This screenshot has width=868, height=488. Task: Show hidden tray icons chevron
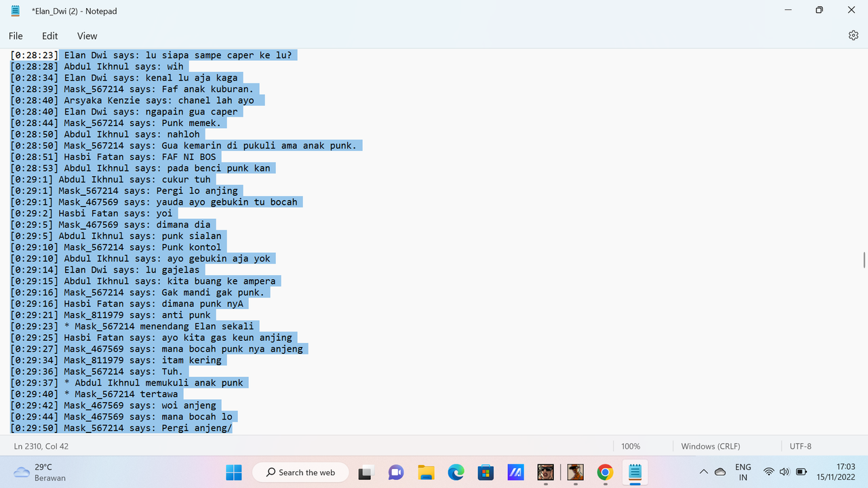coord(703,472)
